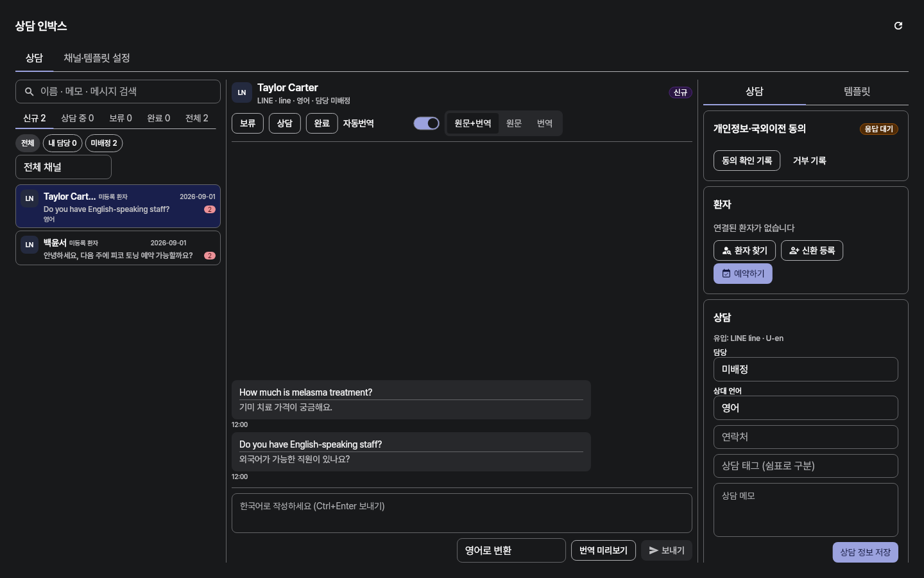Click the refresh icon at top right
The height and width of the screenshot is (578, 924).
click(898, 26)
